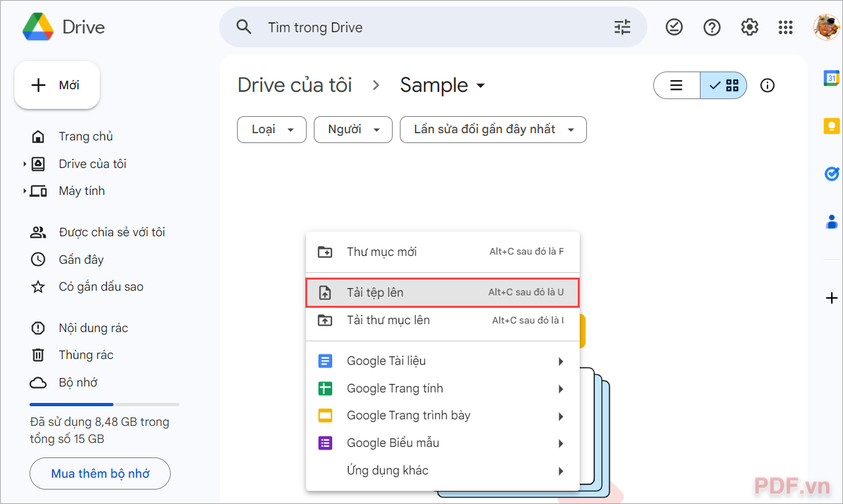
Task: Expand Máy tính tree arrow
Action: pos(25,191)
